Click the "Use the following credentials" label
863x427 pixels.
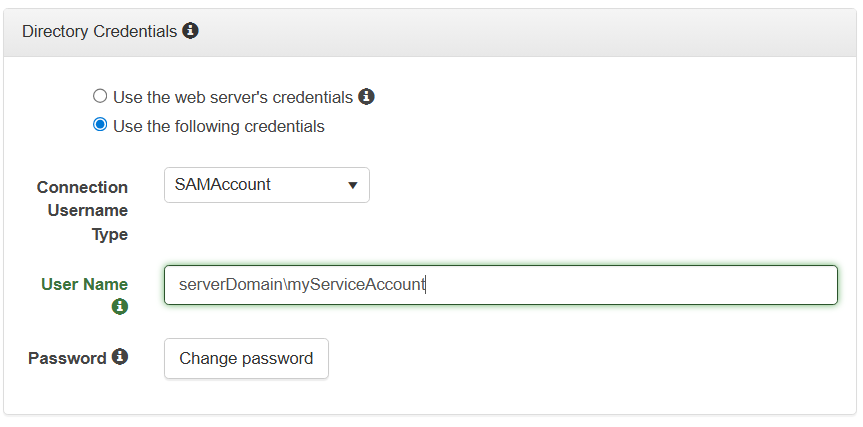[x=218, y=127]
